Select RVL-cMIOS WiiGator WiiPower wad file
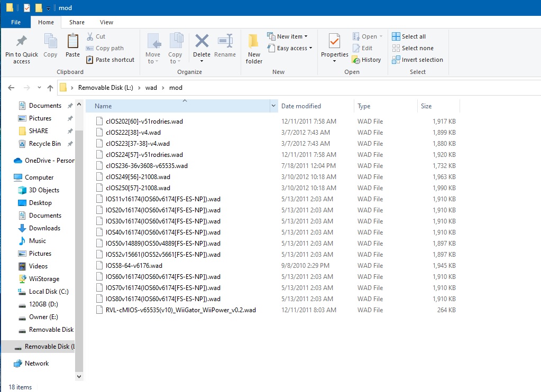 click(181, 310)
